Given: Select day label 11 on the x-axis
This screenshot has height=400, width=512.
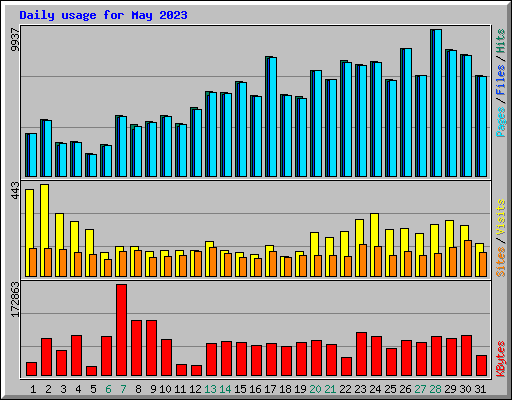Looking at the screenshot, I should click(x=180, y=389).
